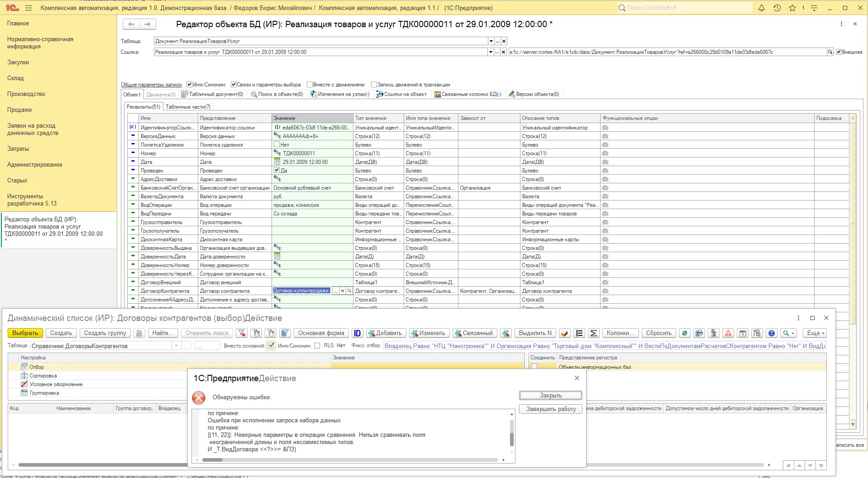The width and height of the screenshot is (868, 478).
Task: Open Администрирование section in sidebar
Action: pyautogui.click(x=35, y=165)
